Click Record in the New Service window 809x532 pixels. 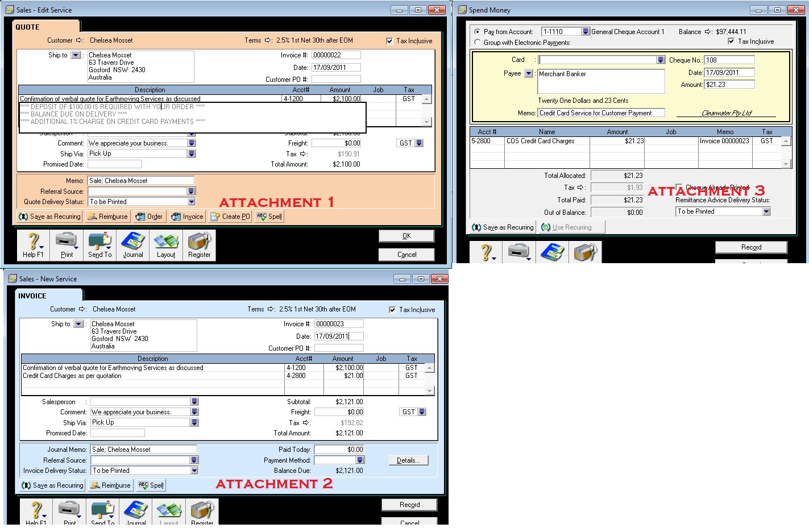pyautogui.click(x=409, y=505)
